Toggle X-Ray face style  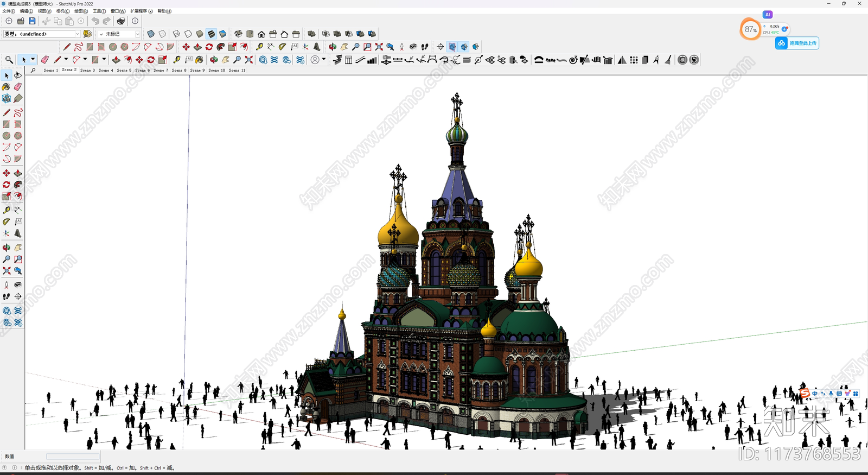[151, 34]
